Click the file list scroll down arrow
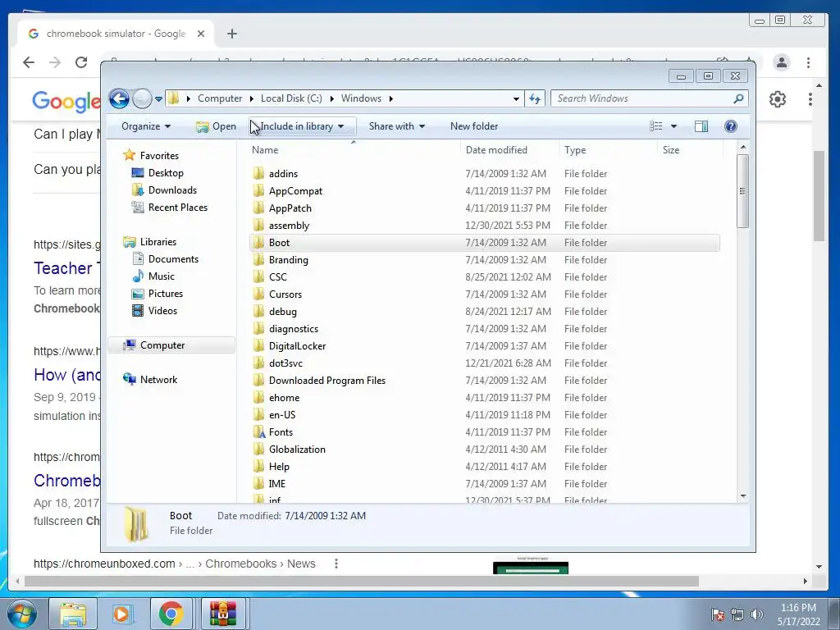The height and width of the screenshot is (630, 840). pyautogui.click(x=743, y=496)
